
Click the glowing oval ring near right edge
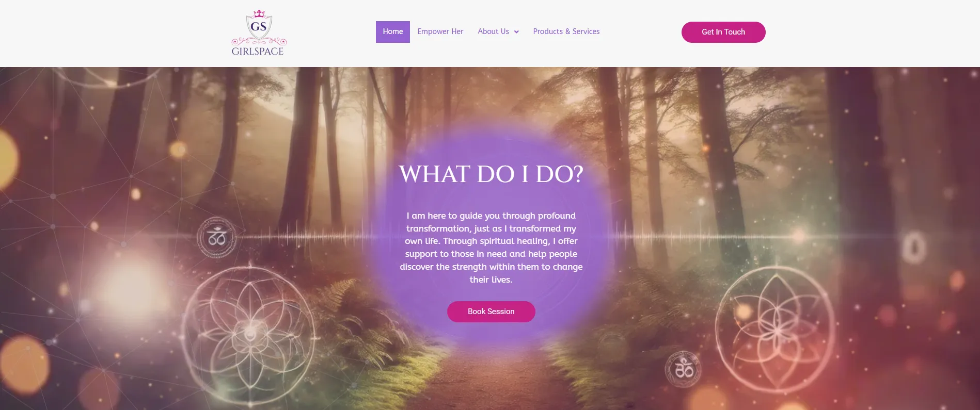[x=914, y=247]
